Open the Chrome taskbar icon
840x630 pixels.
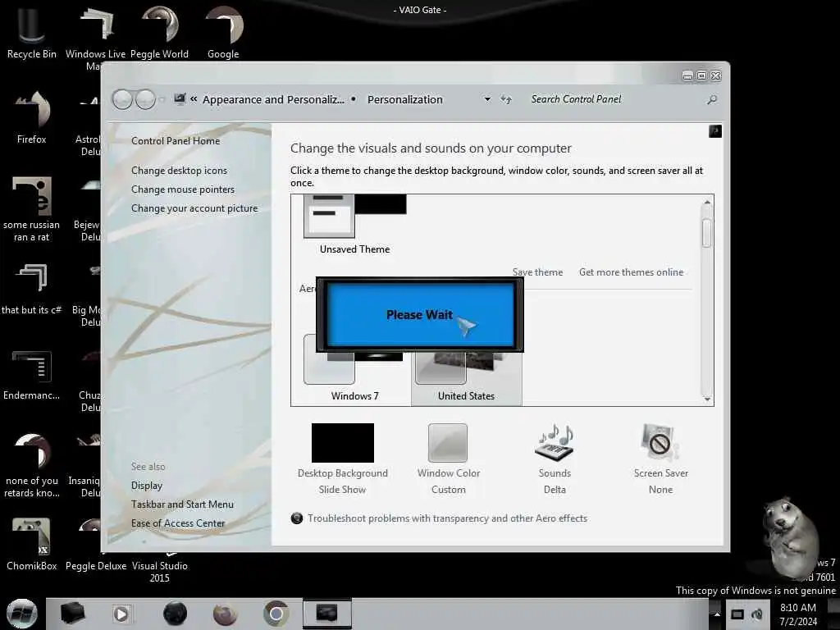(x=276, y=614)
